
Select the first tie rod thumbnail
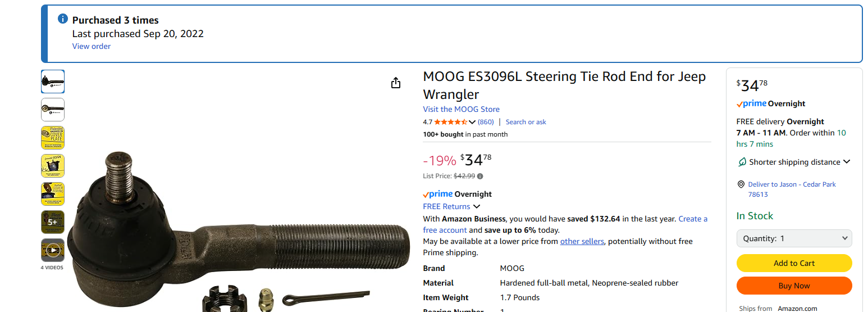(x=53, y=82)
